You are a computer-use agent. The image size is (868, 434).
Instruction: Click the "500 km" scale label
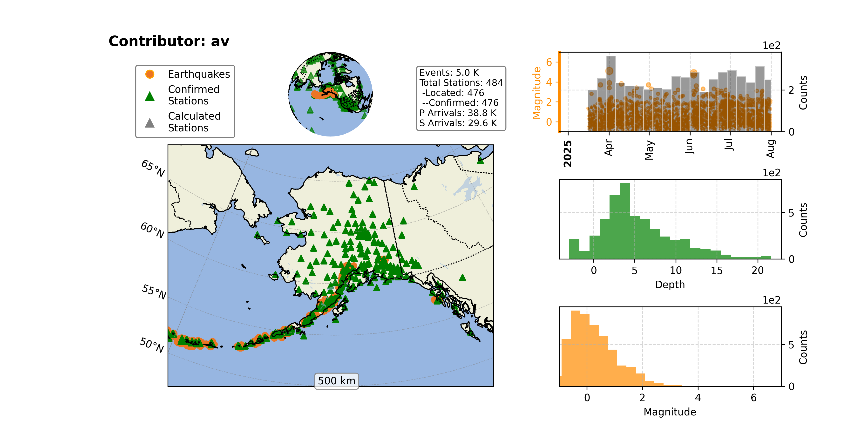(337, 381)
